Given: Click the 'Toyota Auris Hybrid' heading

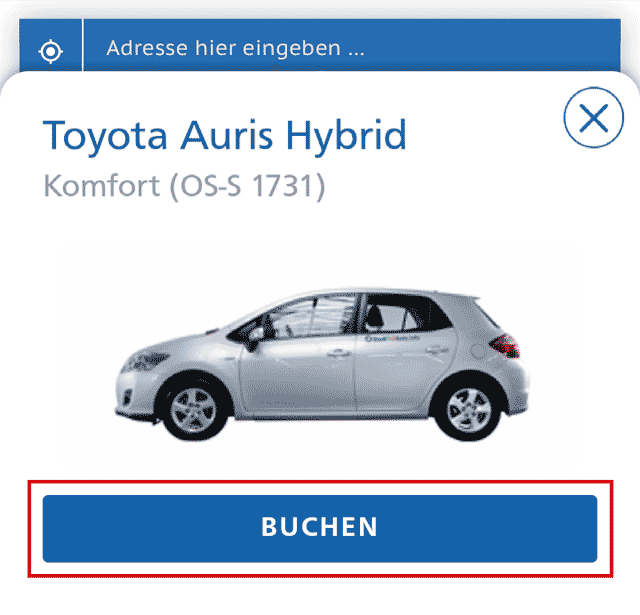Looking at the screenshot, I should click(224, 135).
